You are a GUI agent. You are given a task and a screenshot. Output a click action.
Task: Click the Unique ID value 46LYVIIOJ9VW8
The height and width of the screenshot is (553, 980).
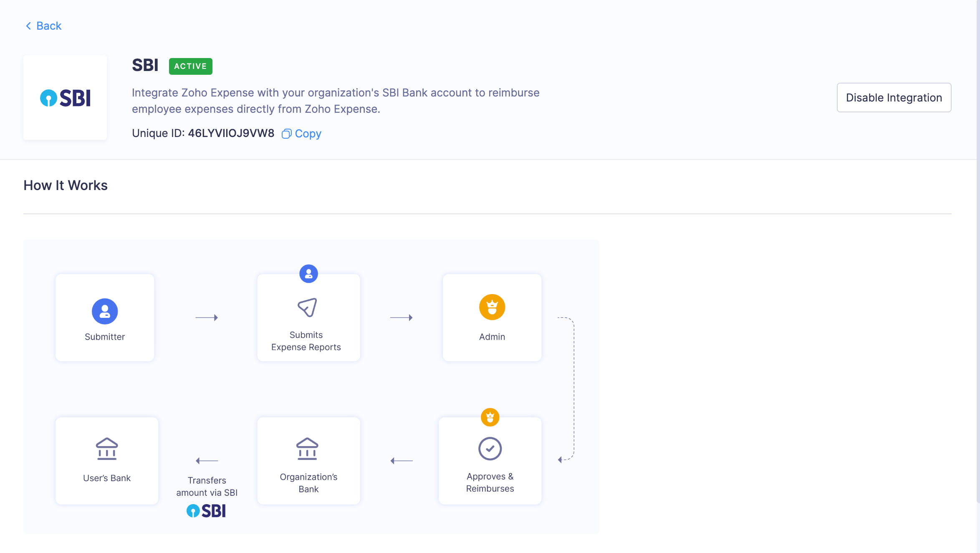pyautogui.click(x=231, y=133)
